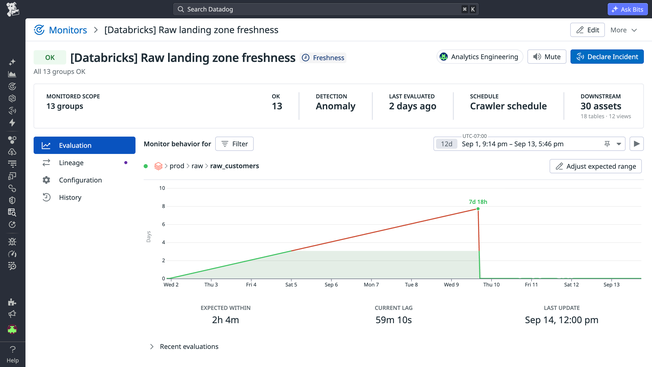This screenshot has width=652, height=367.
Task: Open the hexagon cube icon in sidebar
Action: tap(12, 99)
